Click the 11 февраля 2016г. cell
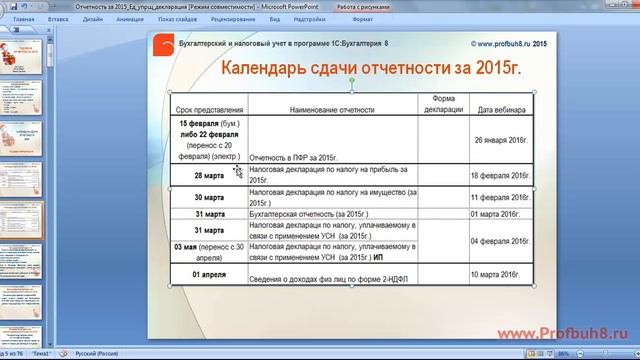Image resolution: width=640 pixels, height=360 pixels. pyautogui.click(x=501, y=197)
